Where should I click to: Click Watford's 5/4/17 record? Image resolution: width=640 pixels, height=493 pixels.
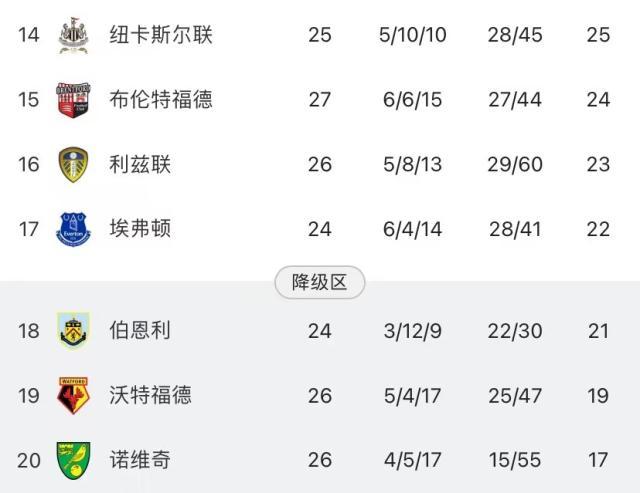(413, 395)
